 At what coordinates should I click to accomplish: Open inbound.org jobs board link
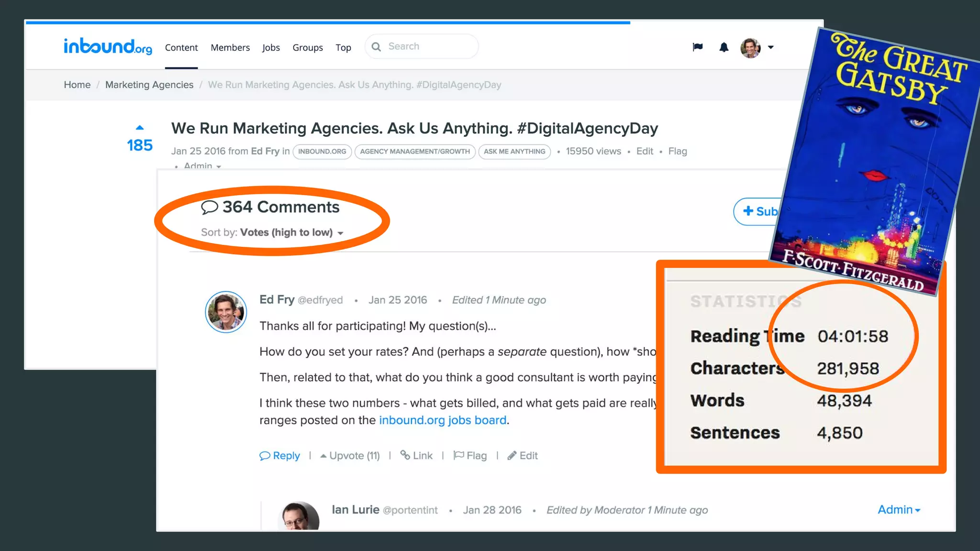(x=443, y=420)
